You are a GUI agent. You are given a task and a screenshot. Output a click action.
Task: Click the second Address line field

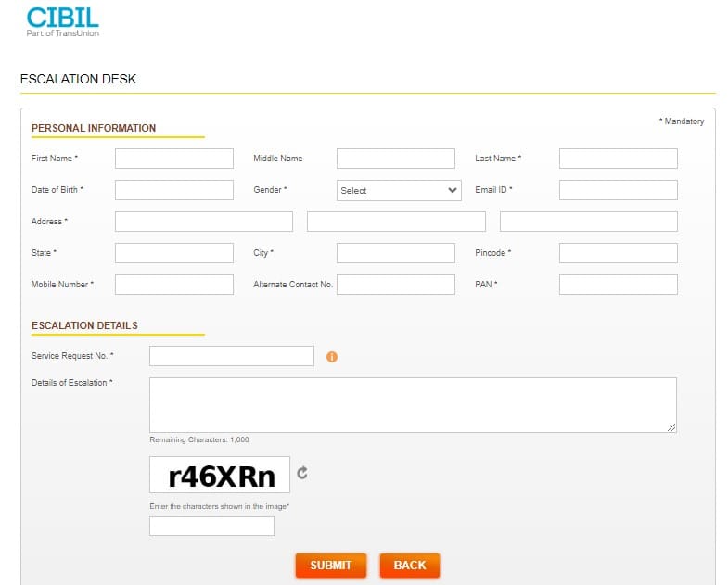396,222
